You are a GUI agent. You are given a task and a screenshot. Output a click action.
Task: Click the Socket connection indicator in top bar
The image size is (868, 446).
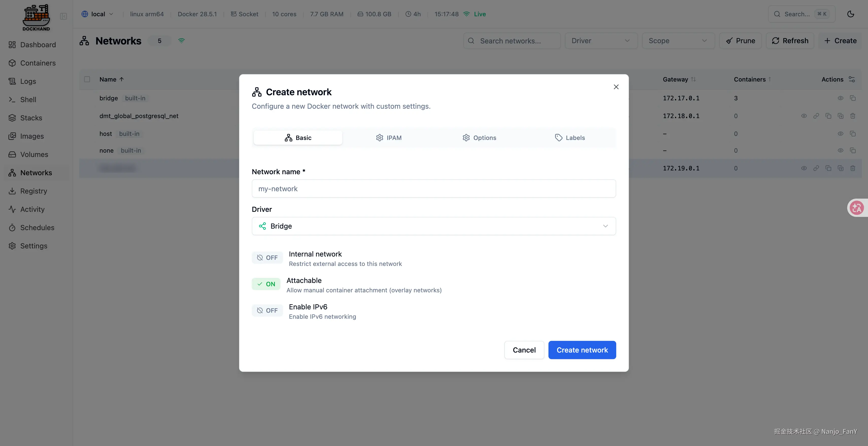(244, 14)
